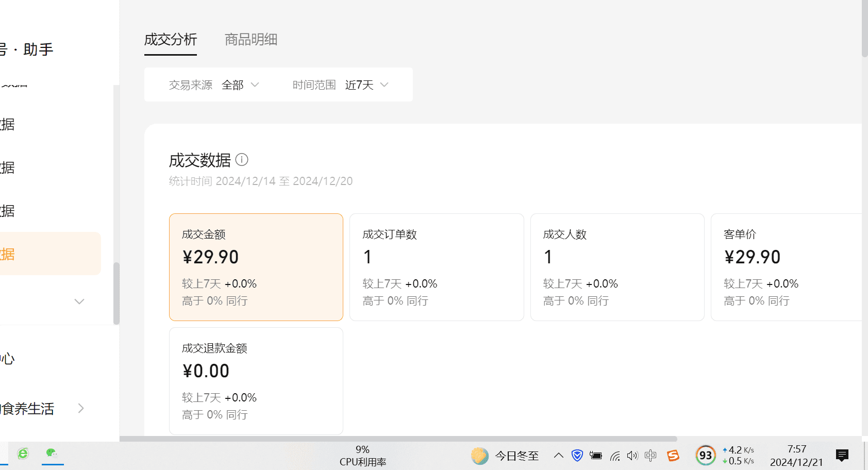868x470 pixels.
Task: Click the Sogou input S icon in tray
Action: tap(673, 456)
